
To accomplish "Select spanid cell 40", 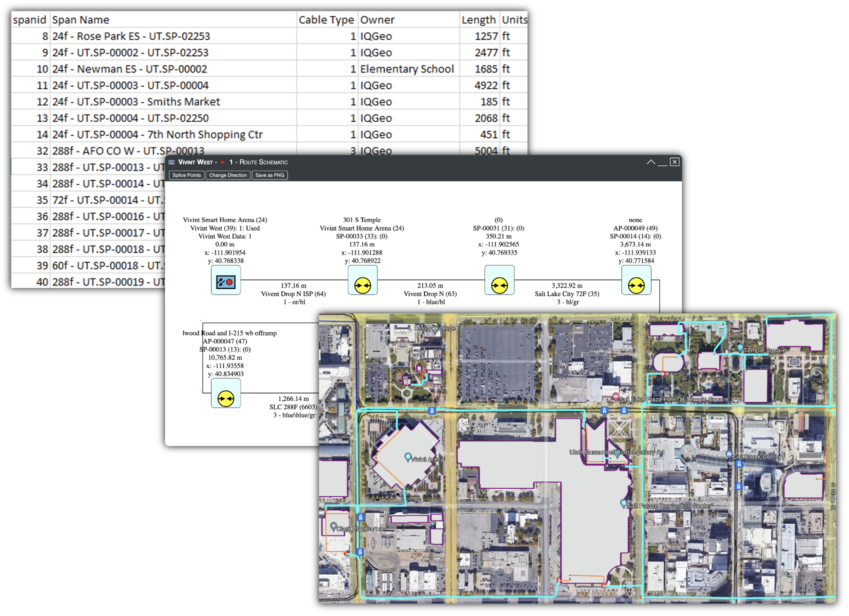I will click(x=30, y=282).
